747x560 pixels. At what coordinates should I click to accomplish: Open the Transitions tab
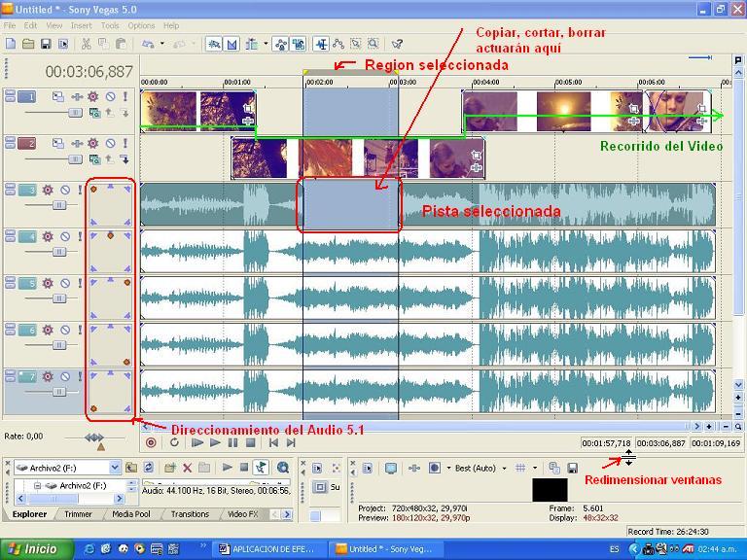pyautogui.click(x=190, y=514)
